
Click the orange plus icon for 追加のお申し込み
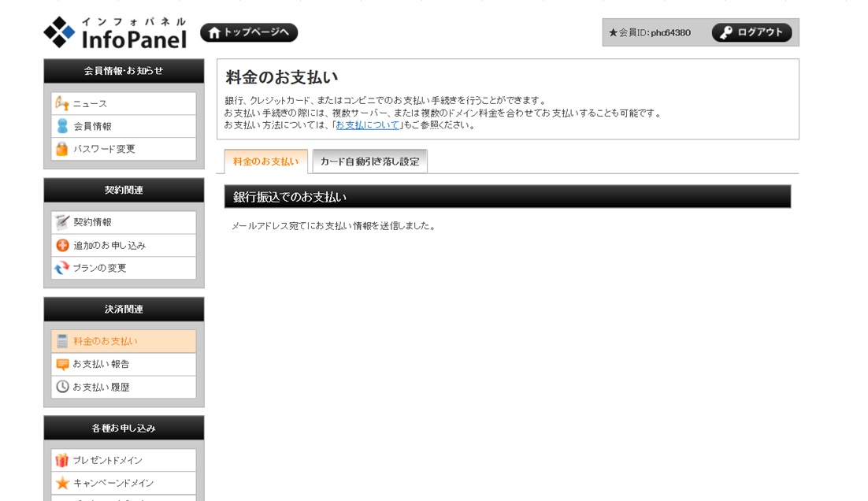point(62,245)
